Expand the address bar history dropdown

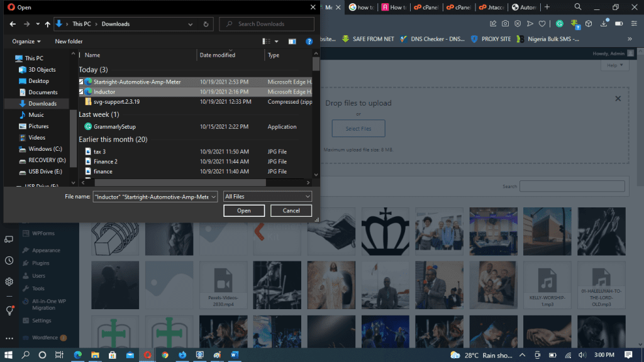point(190,25)
